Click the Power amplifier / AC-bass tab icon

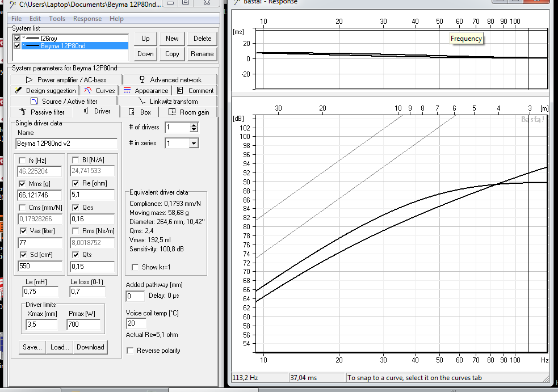click(x=29, y=80)
